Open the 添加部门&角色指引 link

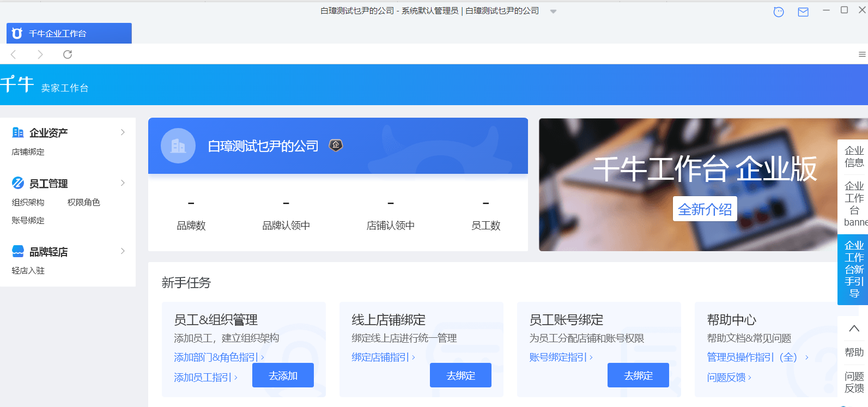tap(219, 357)
